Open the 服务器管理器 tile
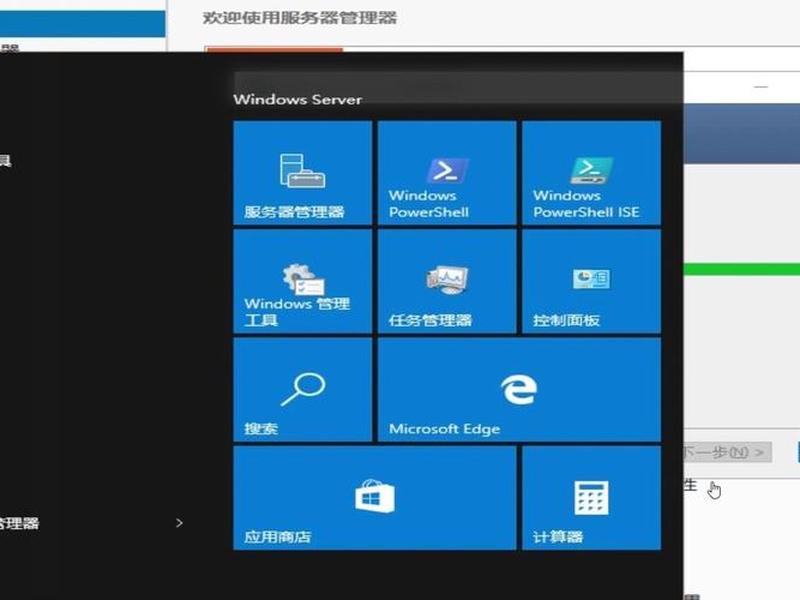800x600 pixels. [x=303, y=172]
